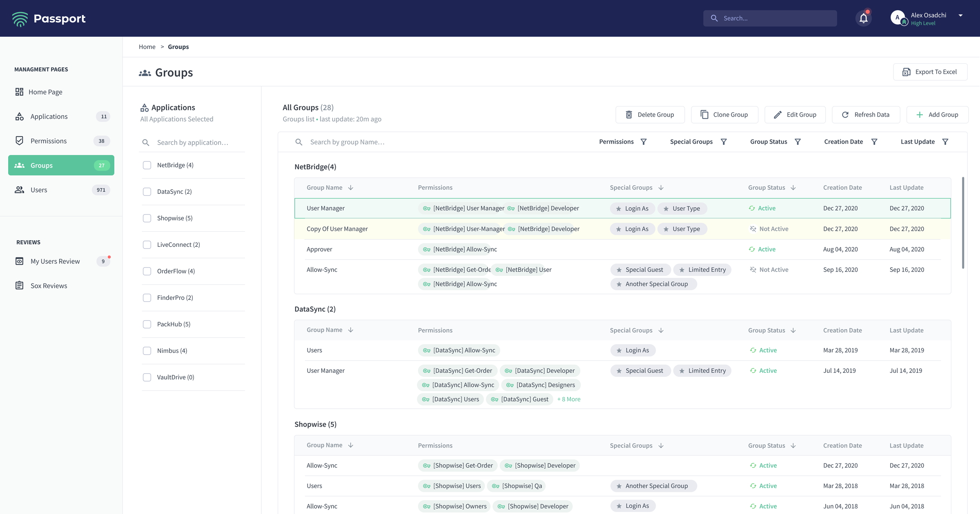Open notifications bell icon

863,18
